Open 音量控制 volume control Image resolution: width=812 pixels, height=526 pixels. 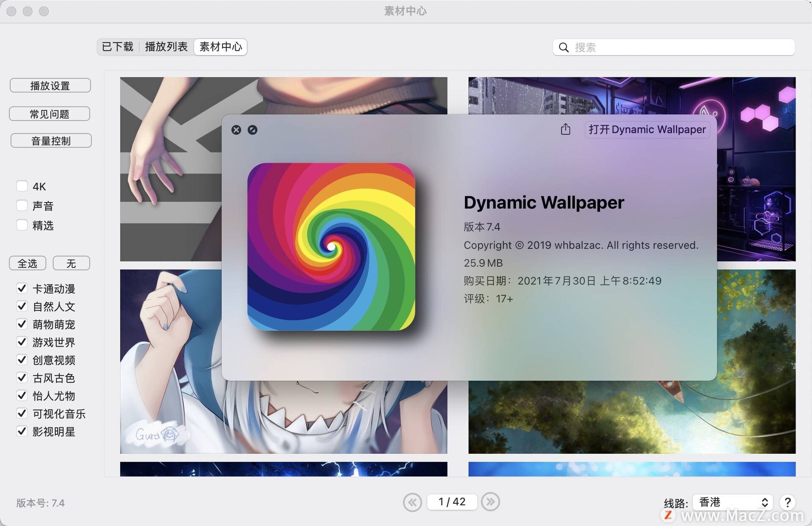[51, 141]
